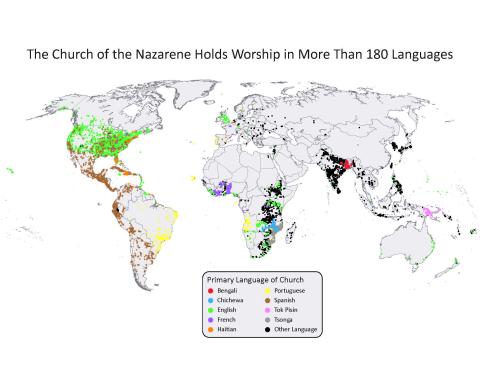Click the 'Primary Language of Church' legend heading

255,280
